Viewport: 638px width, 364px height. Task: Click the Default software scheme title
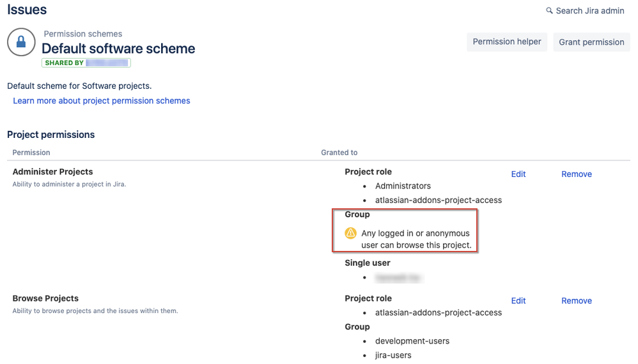pyautogui.click(x=118, y=49)
